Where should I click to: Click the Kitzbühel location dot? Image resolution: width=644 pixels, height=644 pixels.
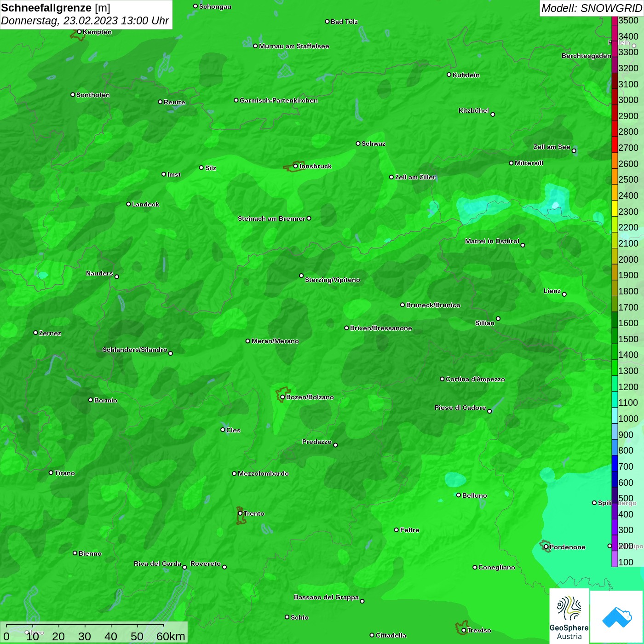pyautogui.click(x=493, y=115)
